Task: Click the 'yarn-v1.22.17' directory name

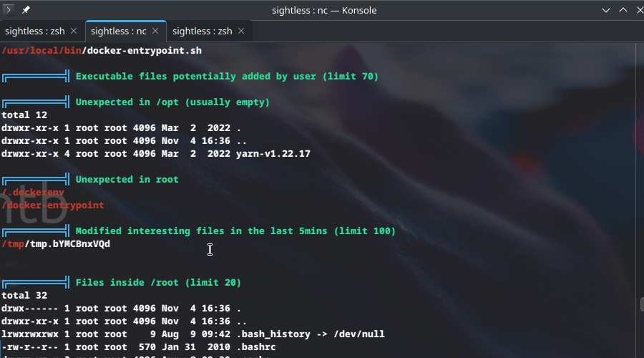Action: click(x=273, y=154)
